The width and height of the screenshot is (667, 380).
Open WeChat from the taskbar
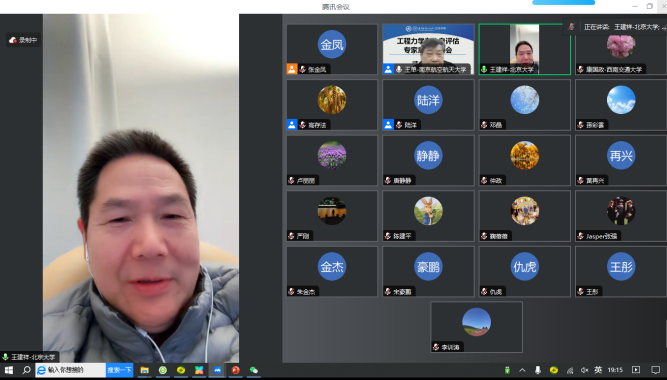tap(254, 370)
